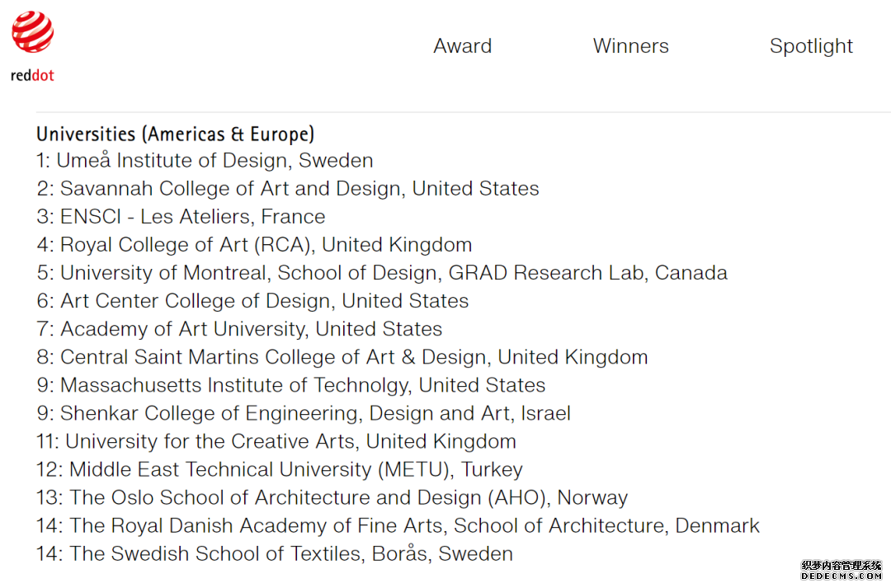The height and width of the screenshot is (588, 891).
Task: Click the Red Dot logo icon
Action: tap(32, 32)
